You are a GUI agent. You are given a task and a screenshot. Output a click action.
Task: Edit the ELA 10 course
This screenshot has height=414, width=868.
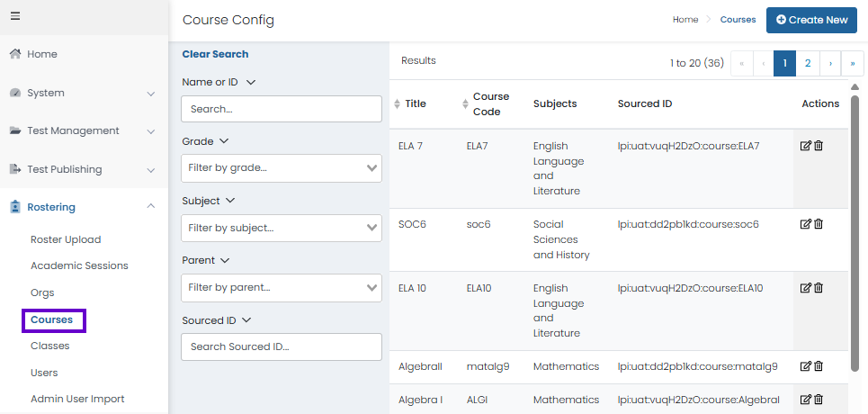[x=806, y=288]
